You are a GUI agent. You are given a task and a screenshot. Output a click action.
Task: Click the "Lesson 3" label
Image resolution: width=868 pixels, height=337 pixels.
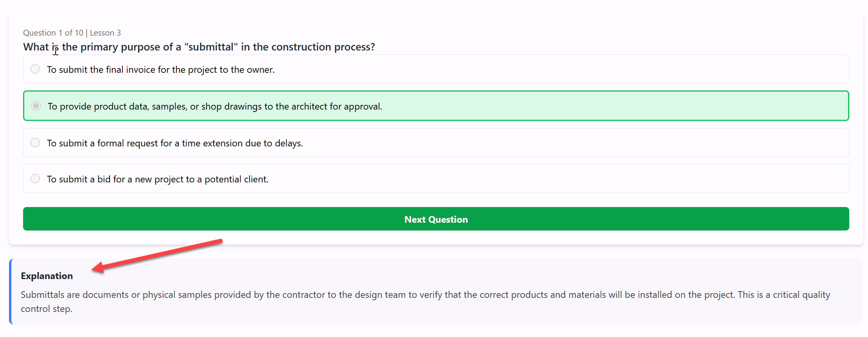pyautogui.click(x=105, y=33)
